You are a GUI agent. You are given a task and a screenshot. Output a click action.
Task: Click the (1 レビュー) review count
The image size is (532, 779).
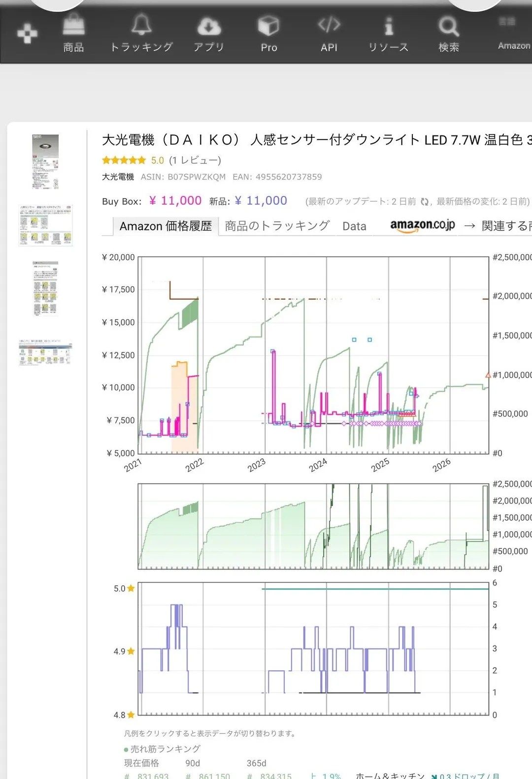pyautogui.click(x=195, y=160)
